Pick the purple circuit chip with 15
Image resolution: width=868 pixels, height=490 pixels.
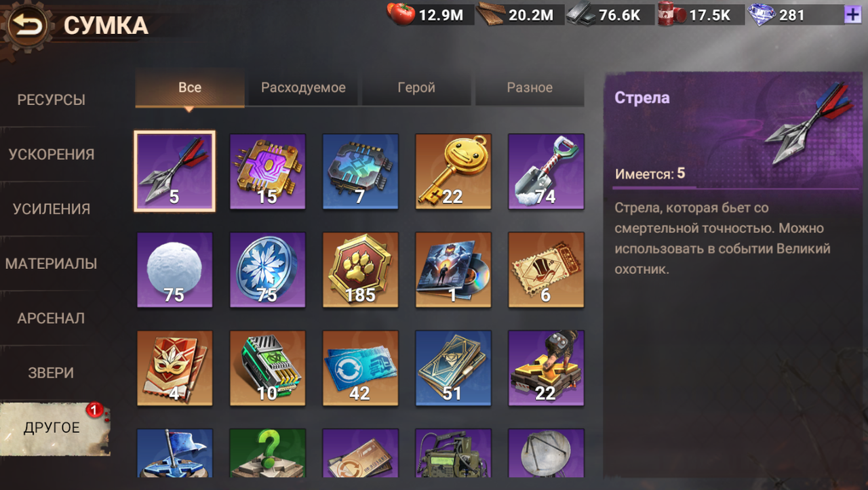267,171
